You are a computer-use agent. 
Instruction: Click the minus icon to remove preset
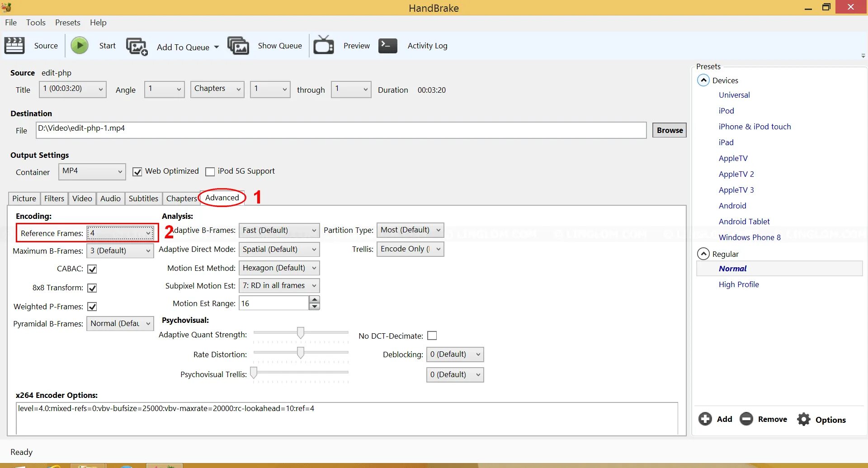point(746,419)
